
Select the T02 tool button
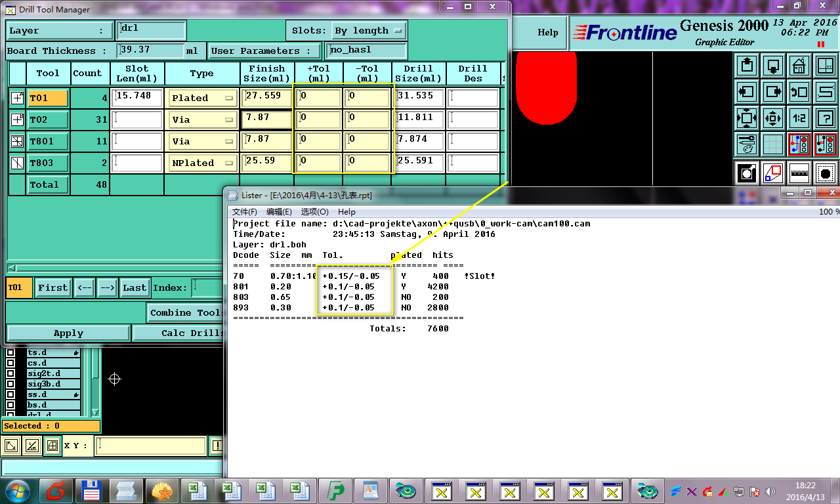pyautogui.click(x=47, y=120)
